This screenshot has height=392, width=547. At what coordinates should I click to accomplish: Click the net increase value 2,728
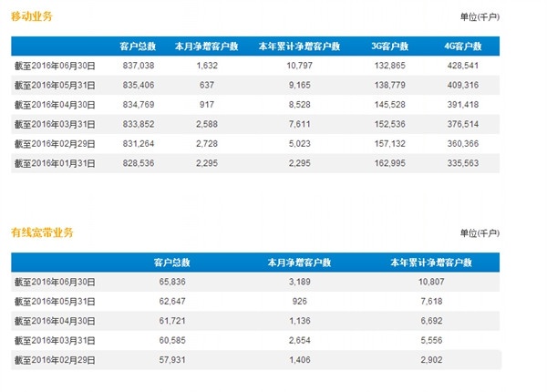click(x=207, y=144)
